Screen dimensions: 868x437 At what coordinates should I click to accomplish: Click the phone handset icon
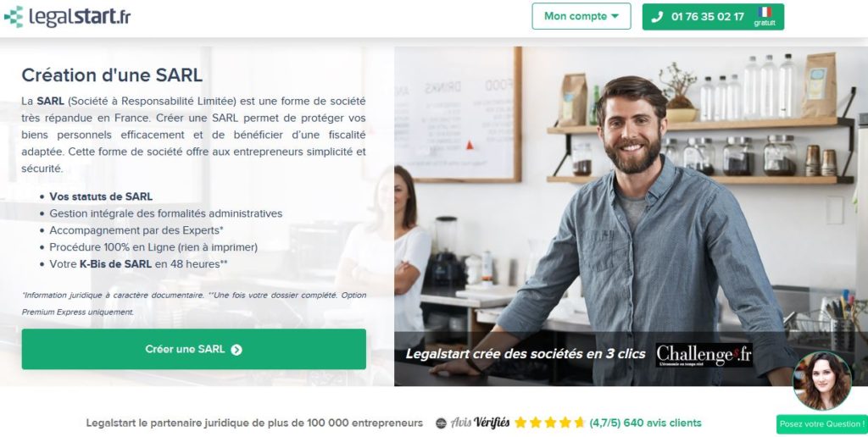(x=657, y=17)
